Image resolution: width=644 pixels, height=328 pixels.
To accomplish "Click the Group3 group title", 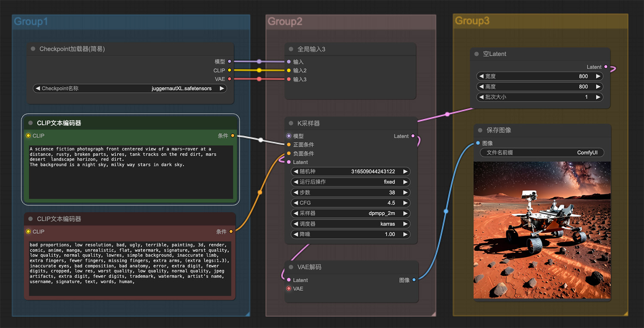I will point(472,21).
